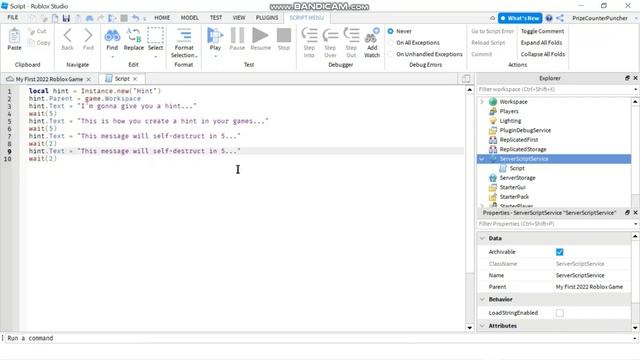The height and width of the screenshot is (360, 640).
Task: Click the undo arrow in quick access toolbar
Action: [136, 18]
